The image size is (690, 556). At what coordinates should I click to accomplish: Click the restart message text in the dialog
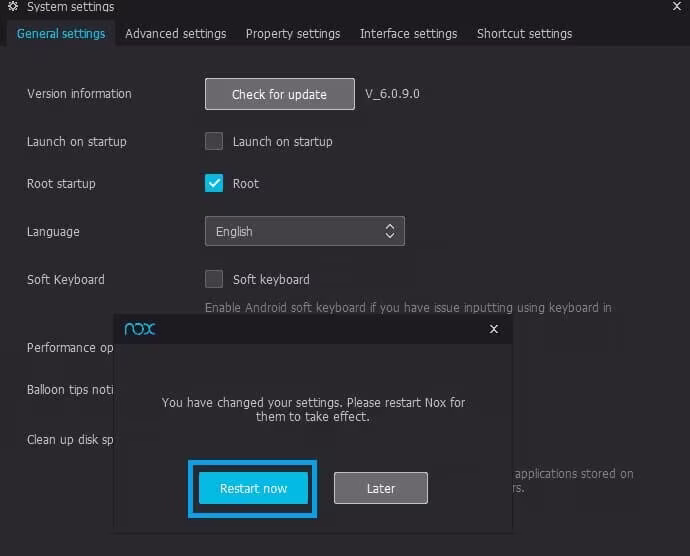tap(313, 409)
